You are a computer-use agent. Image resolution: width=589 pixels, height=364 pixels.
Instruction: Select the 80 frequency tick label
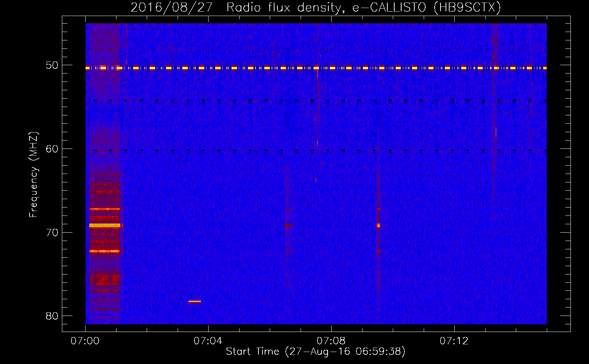point(52,316)
